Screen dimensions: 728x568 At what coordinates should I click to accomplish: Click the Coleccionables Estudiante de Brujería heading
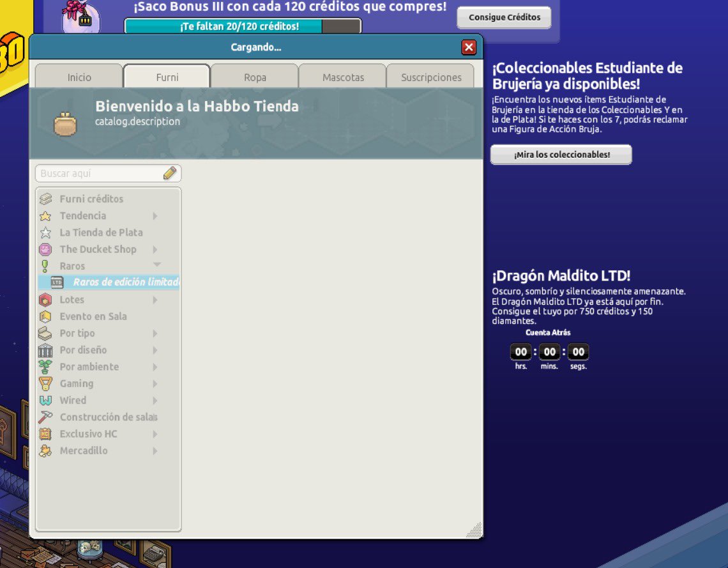(588, 75)
